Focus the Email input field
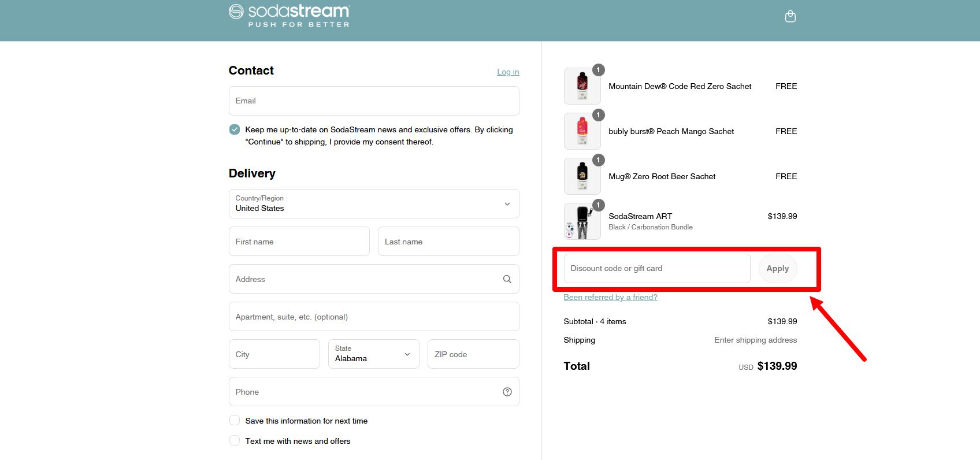The height and width of the screenshot is (460, 980). click(x=373, y=101)
